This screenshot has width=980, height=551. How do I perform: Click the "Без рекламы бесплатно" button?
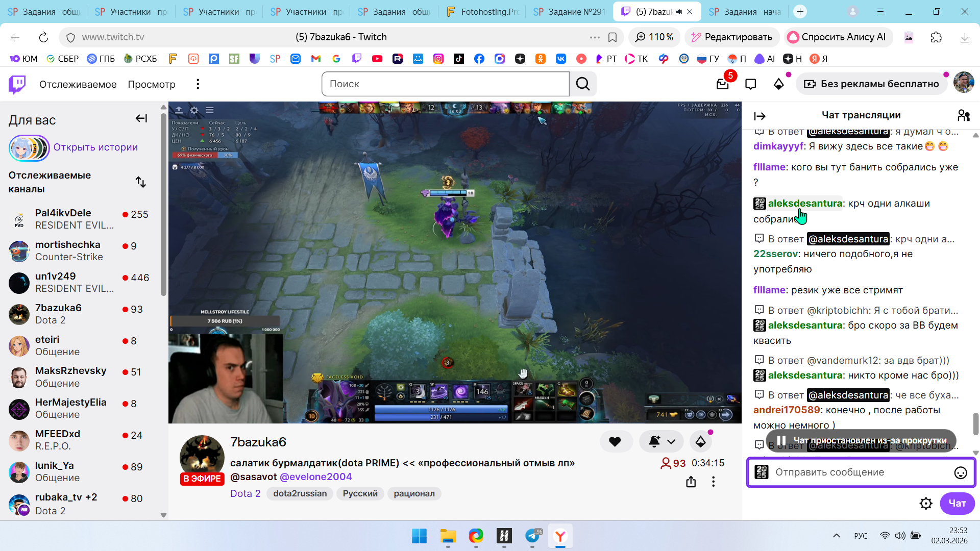coord(872,84)
